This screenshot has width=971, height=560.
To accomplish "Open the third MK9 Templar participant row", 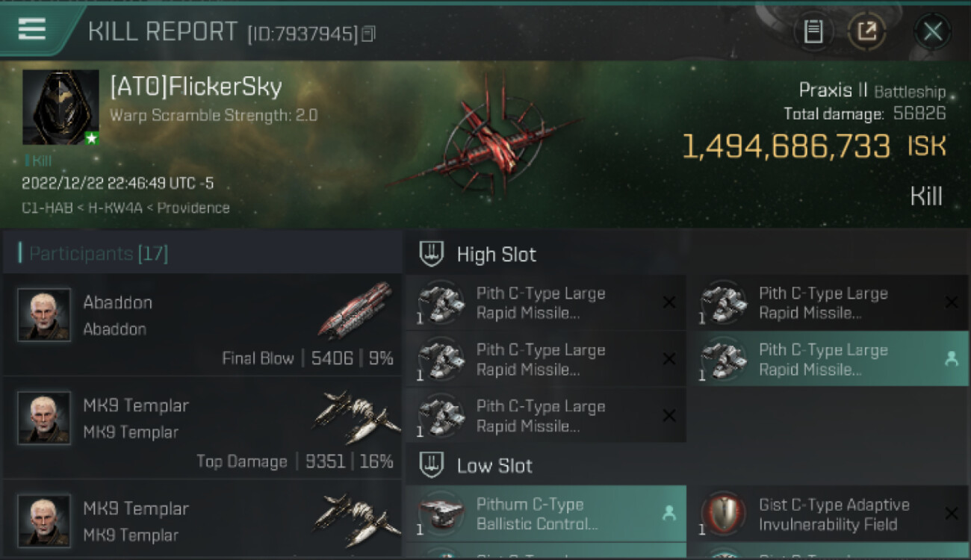I will point(202,520).
